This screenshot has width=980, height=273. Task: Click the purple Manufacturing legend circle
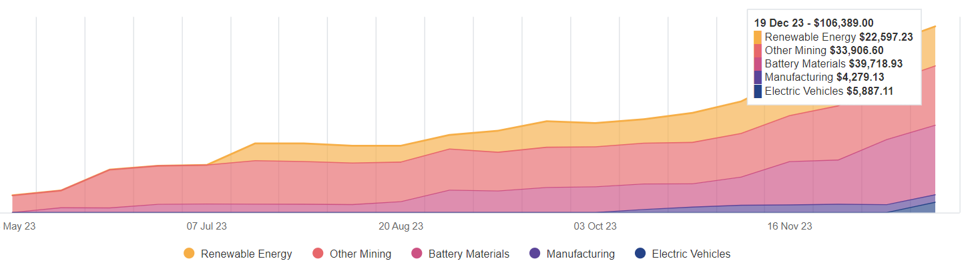[535, 254]
